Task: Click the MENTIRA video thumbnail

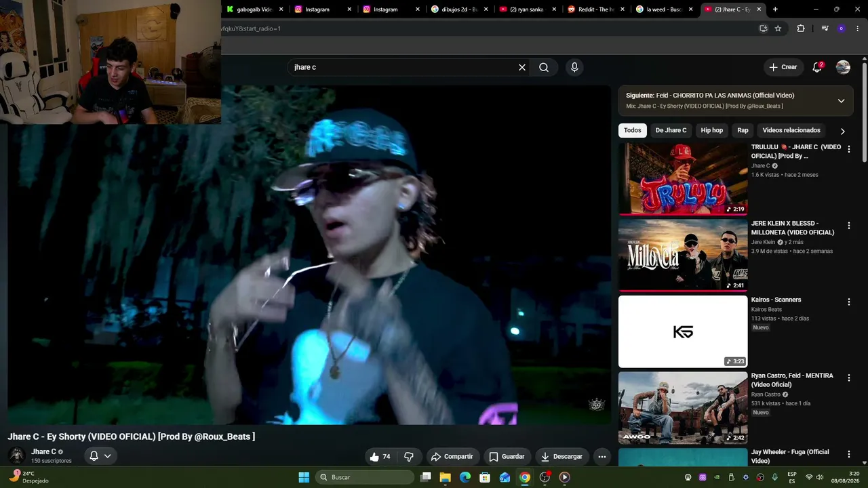Action: click(x=683, y=407)
